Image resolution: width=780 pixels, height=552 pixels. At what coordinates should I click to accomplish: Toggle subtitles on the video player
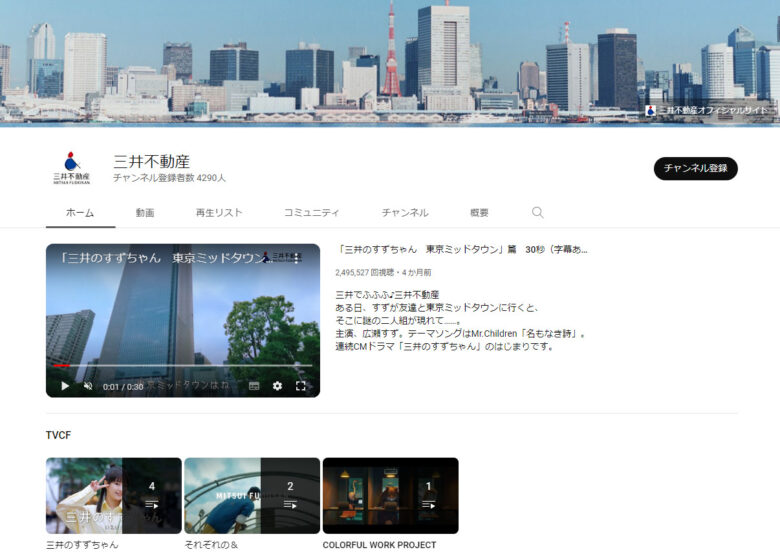tap(254, 386)
